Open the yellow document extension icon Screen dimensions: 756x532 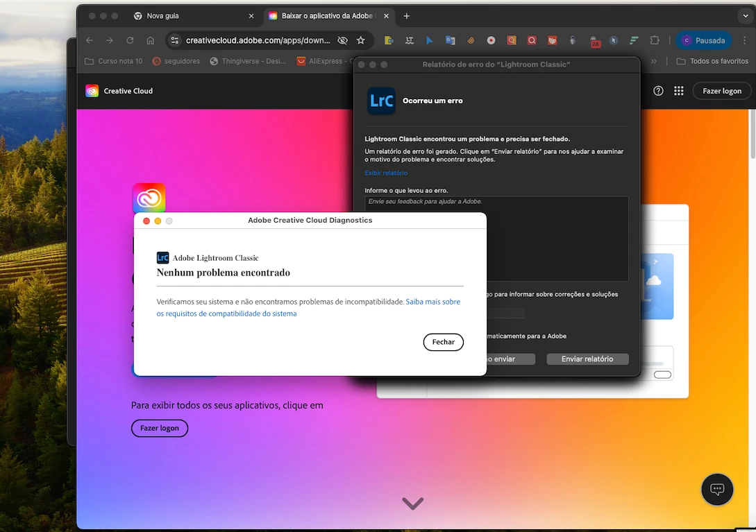click(389, 40)
